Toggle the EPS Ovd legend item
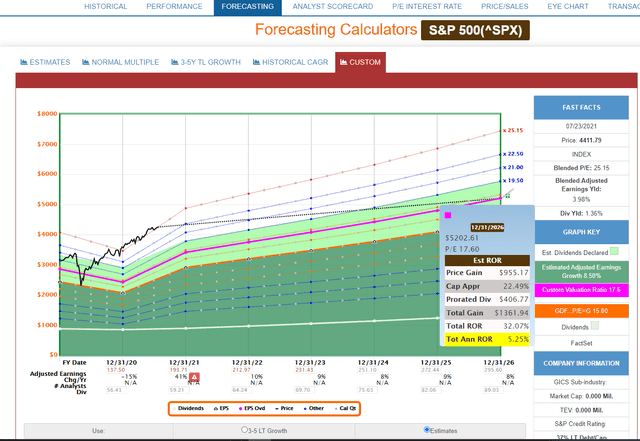Screen dimensions: 640x441 (x=252, y=408)
